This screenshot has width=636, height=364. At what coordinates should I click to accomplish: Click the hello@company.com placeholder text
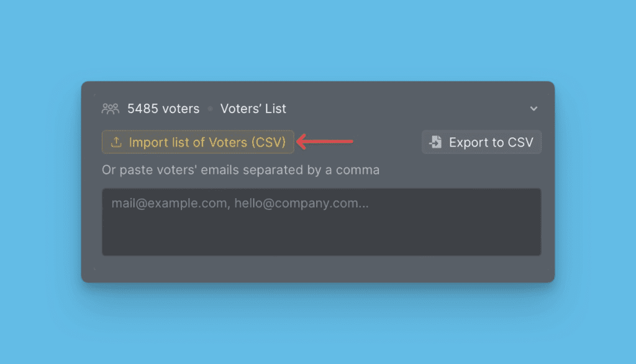301,203
